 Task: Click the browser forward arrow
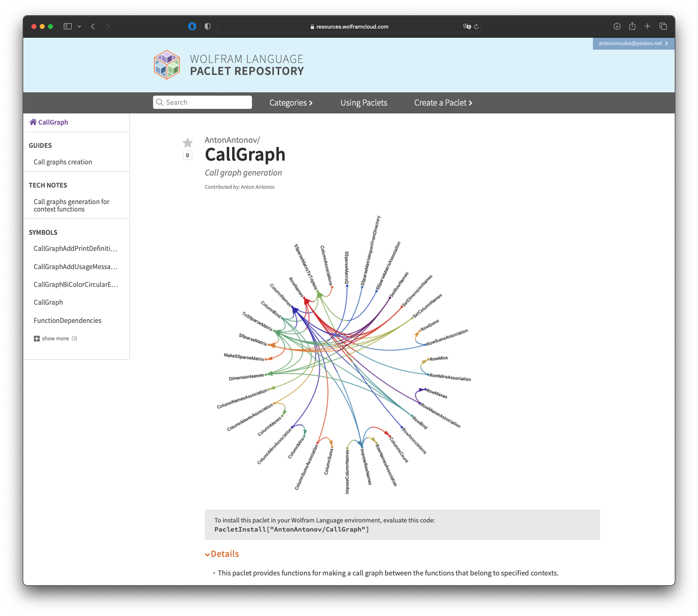[x=108, y=26]
